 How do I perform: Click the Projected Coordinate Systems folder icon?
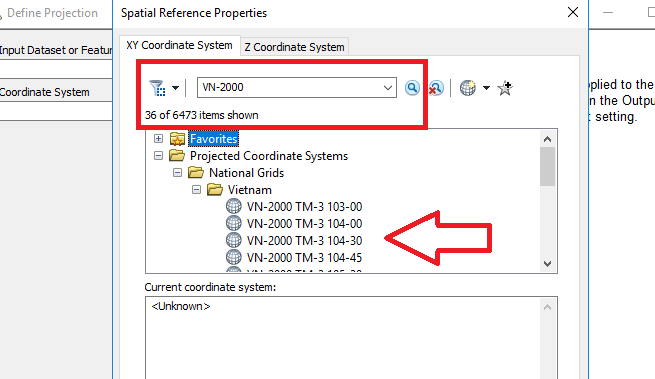pyautogui.click(x=177, y=155)
